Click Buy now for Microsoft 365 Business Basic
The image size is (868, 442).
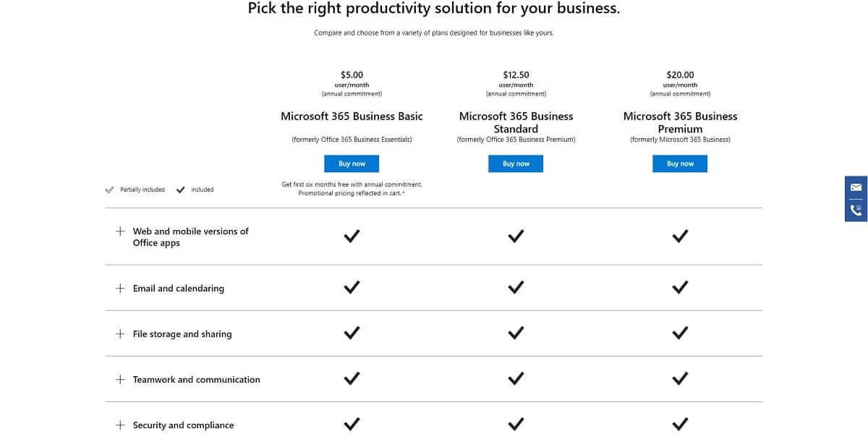coord(352,163)
